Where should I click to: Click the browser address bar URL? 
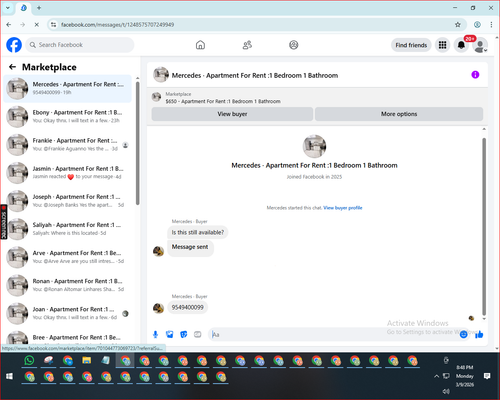pos(117,25)
